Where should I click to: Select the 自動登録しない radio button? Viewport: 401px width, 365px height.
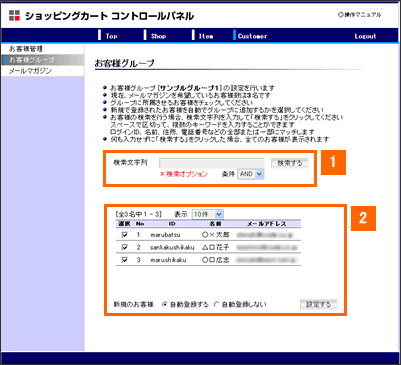(x=217, y=304)
